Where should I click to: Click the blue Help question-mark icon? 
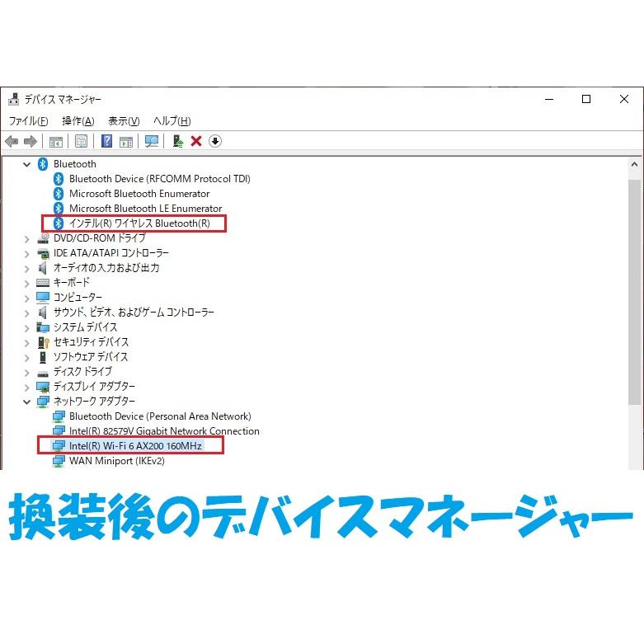tap(107, 141)
